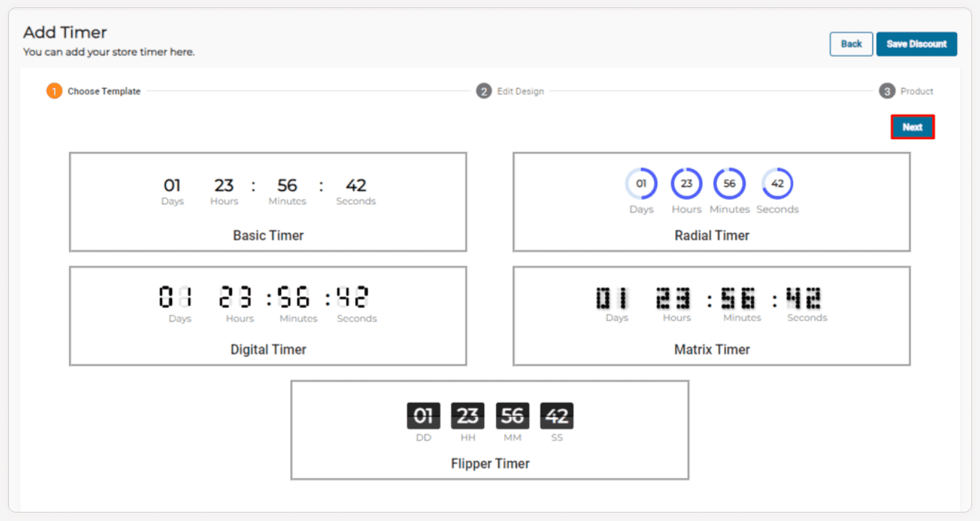The height and width of the screenshot is (521, 980).
Task: Click the step 3 circle icon
Action: pyautogui.click(x=886, y=91)
